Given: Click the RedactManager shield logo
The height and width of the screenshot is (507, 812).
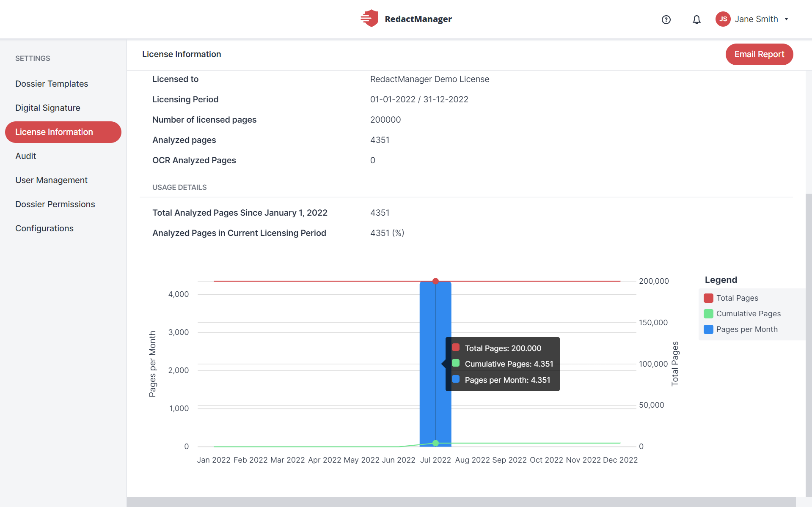Looking at the screenshot, I should point(369,19).
